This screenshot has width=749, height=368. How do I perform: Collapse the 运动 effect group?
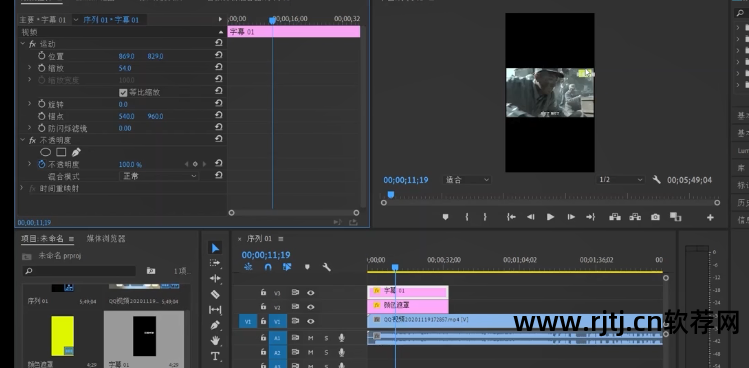(22, 43)
